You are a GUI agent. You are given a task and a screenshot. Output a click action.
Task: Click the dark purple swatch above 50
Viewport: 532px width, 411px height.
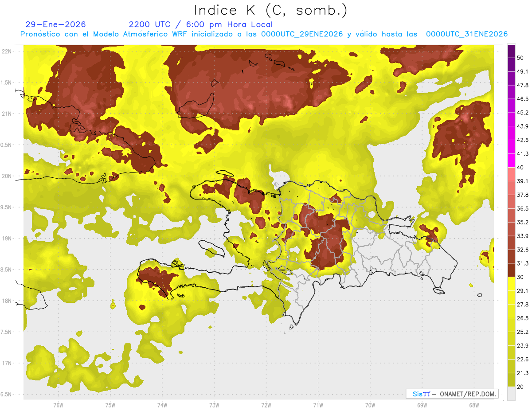click(x=511, y=51)
